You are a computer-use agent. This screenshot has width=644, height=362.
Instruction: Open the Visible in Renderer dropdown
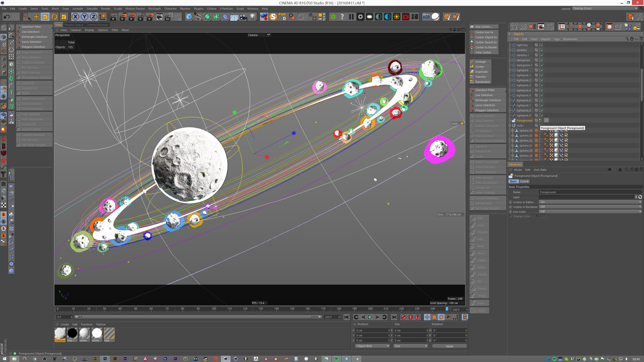[x=590, y=207]
